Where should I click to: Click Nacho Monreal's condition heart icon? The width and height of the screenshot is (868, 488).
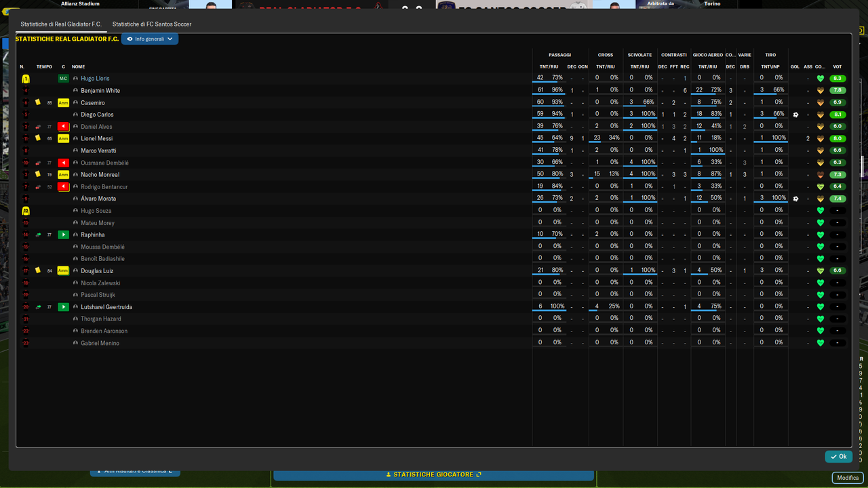820,175
